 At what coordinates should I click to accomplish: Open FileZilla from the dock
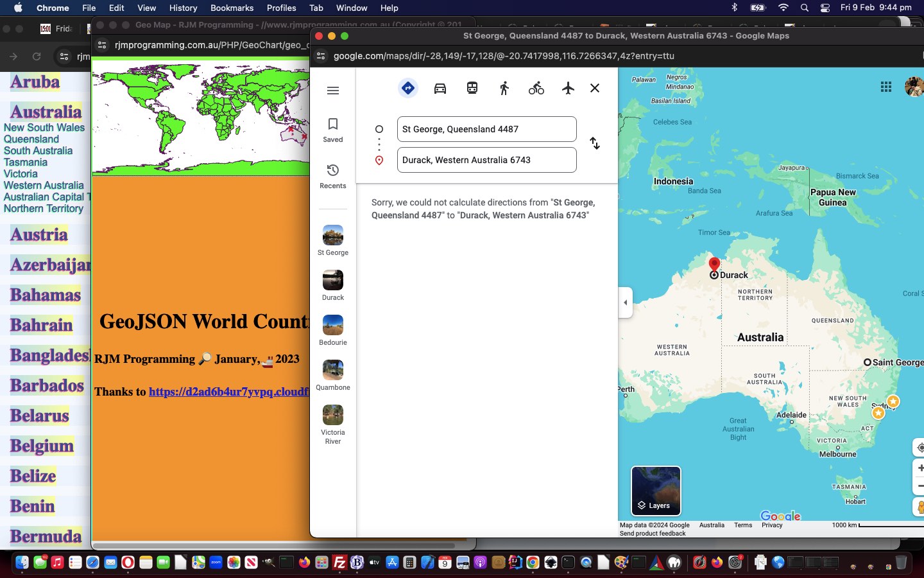340,563
